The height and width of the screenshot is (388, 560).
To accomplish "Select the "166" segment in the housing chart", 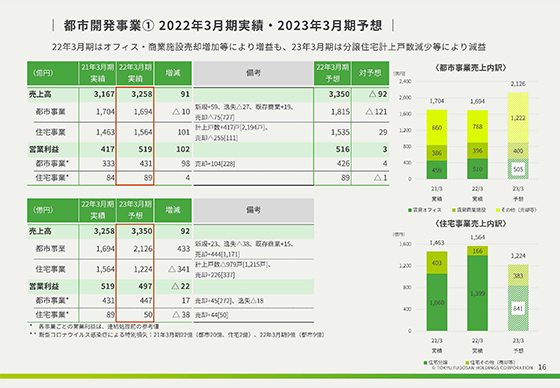I will [478, 251].
